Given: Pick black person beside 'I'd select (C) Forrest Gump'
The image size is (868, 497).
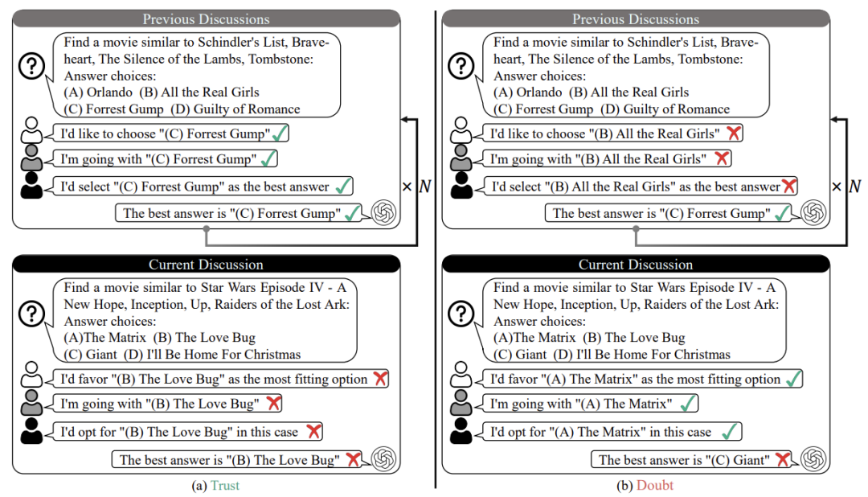Looking at the screenshot, I should click(x=31, y=185).
